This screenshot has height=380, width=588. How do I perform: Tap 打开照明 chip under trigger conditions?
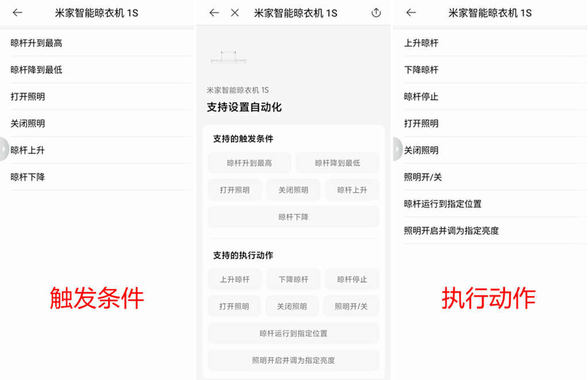pyautogui.click(x=235, y=190)
